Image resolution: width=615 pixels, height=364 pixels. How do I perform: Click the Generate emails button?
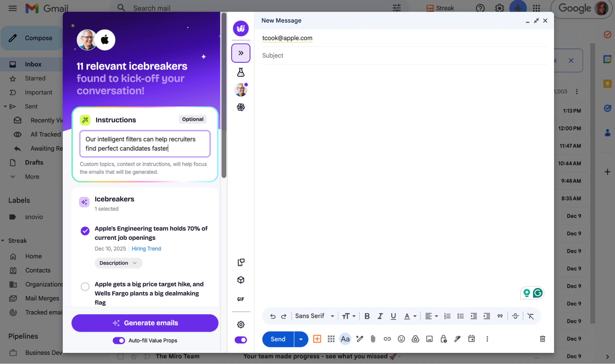pos(145,323)
